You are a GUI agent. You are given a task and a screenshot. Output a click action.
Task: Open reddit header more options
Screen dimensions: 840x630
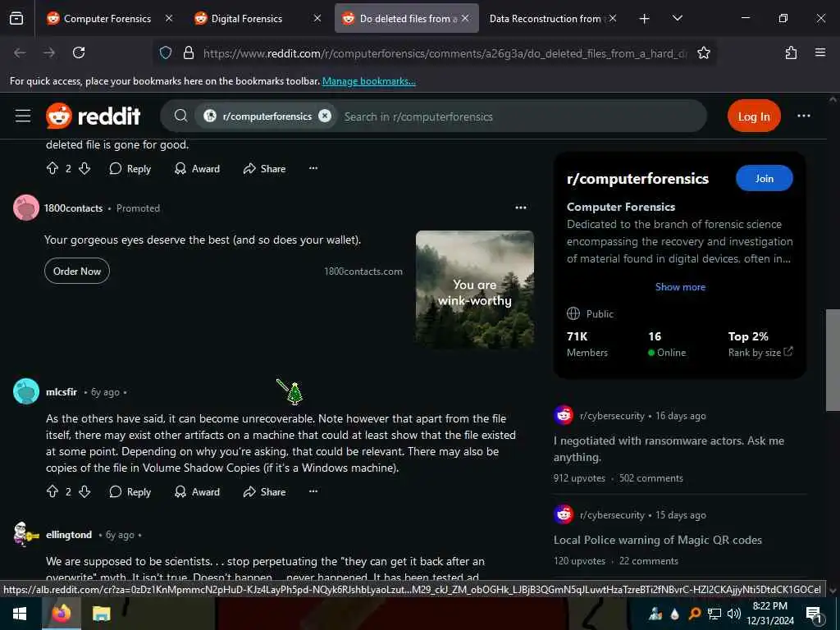click(x=804, y=116)
